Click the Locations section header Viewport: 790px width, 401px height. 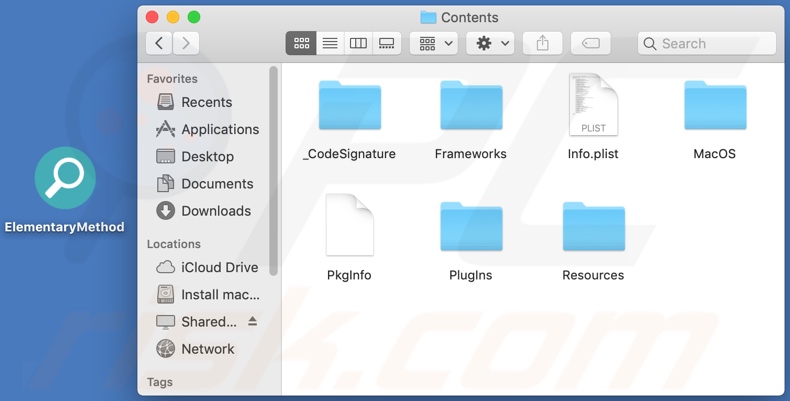point(173,244)
